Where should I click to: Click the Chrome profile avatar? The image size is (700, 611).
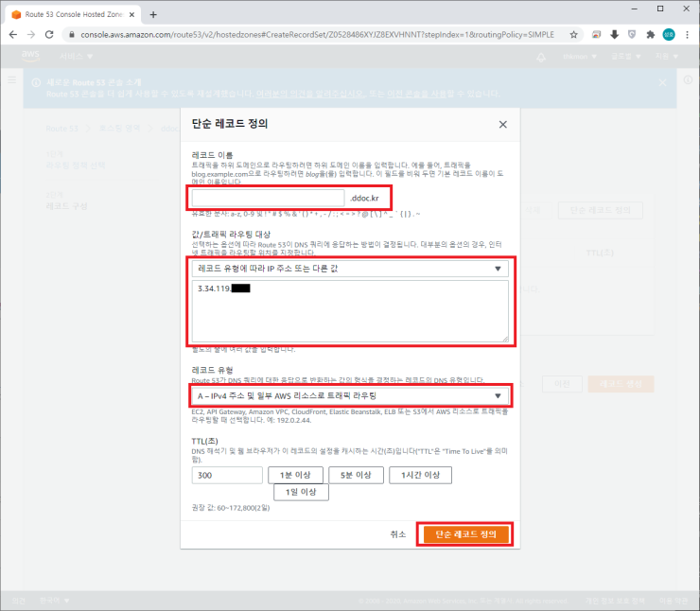point(669,34)
